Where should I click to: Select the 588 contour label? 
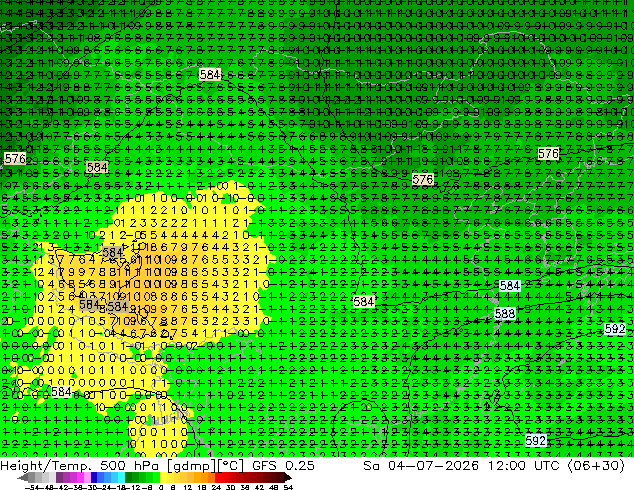505,314
